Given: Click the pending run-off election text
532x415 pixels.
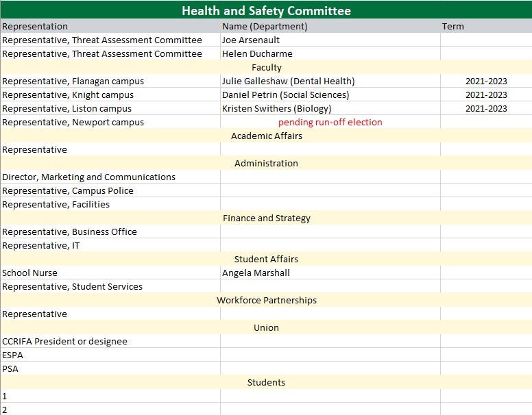Looking at the screenshot, I should (x=330, y=122).
